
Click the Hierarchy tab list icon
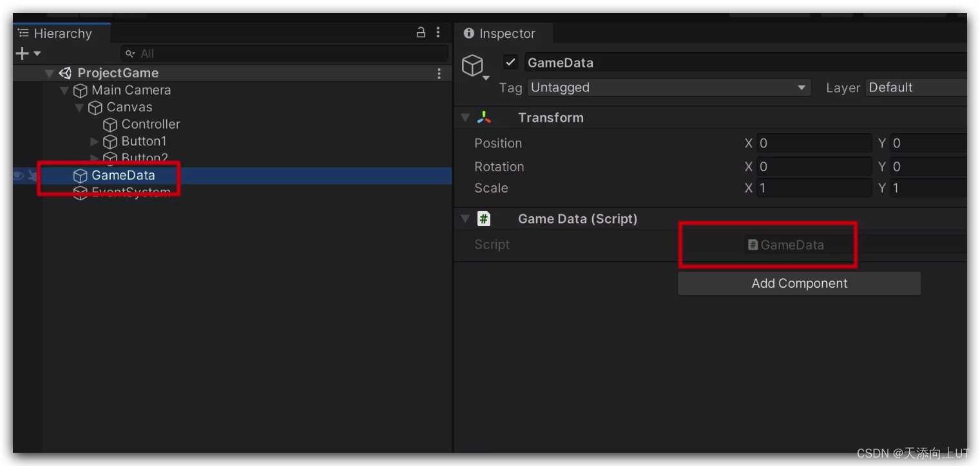[23, 33]
